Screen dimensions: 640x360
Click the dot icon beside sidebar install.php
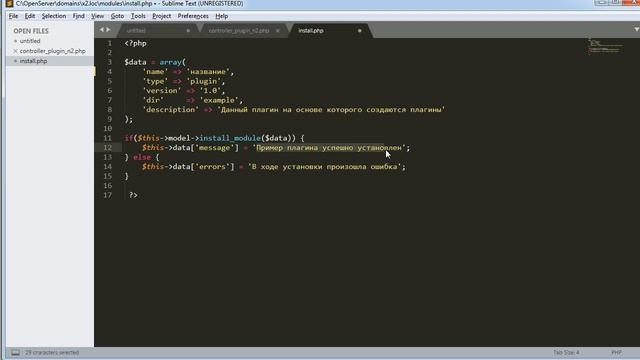tap(16, 61)
